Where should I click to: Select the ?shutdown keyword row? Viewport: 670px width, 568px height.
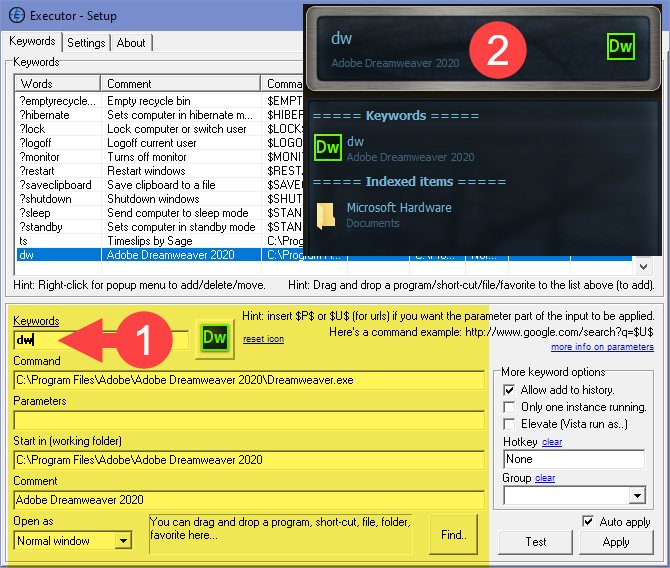(158, 199)
